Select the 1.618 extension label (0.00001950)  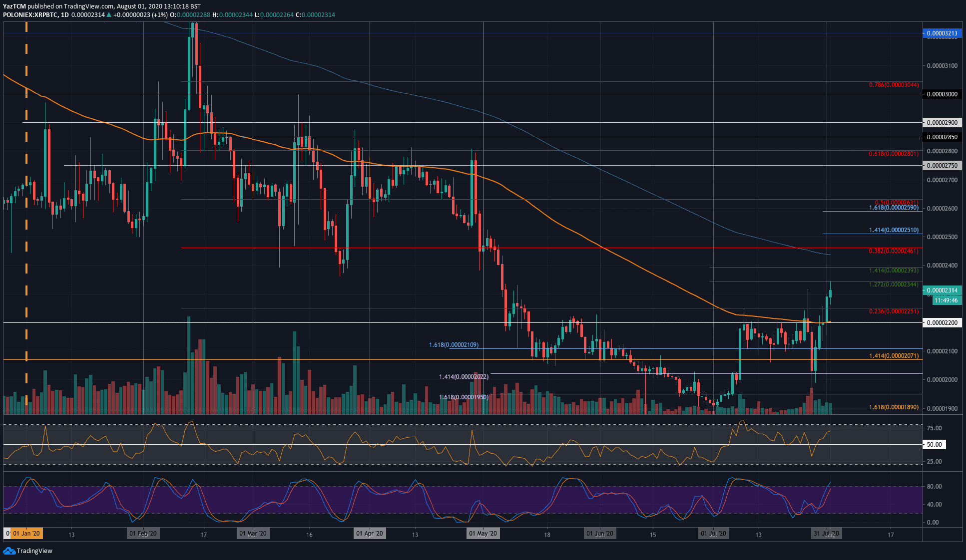coord(464,397)
